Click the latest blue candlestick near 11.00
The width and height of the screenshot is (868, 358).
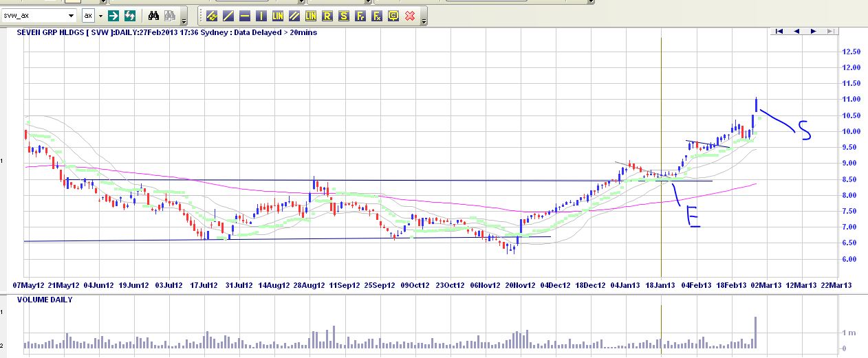pos(757,104)
